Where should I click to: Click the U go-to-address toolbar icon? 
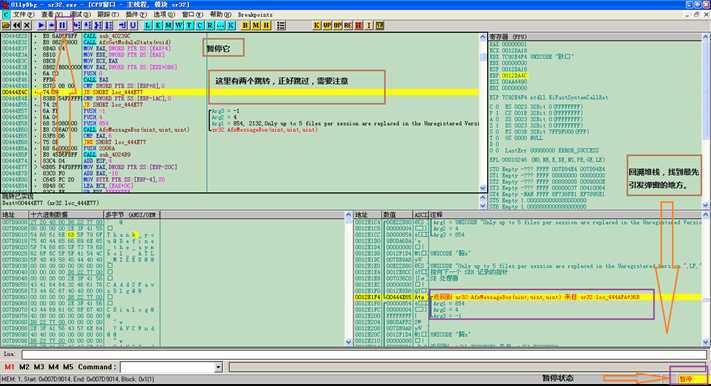133,25
